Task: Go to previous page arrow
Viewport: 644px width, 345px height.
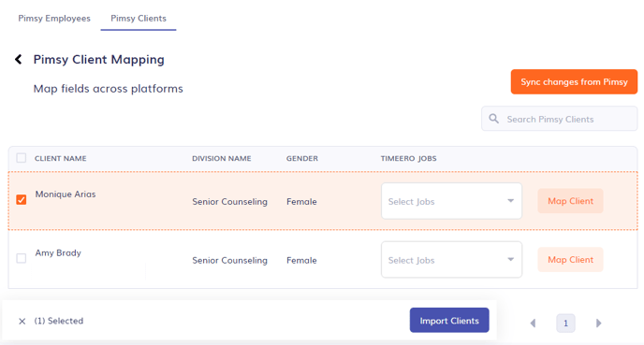Action: (534, 323)
